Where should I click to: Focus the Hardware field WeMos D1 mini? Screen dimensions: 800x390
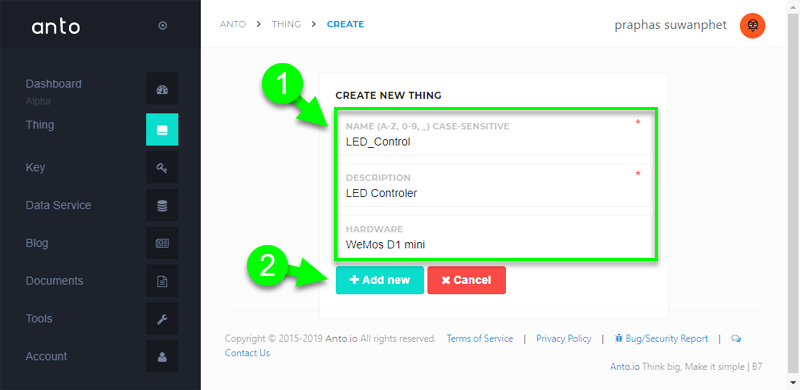495,237
